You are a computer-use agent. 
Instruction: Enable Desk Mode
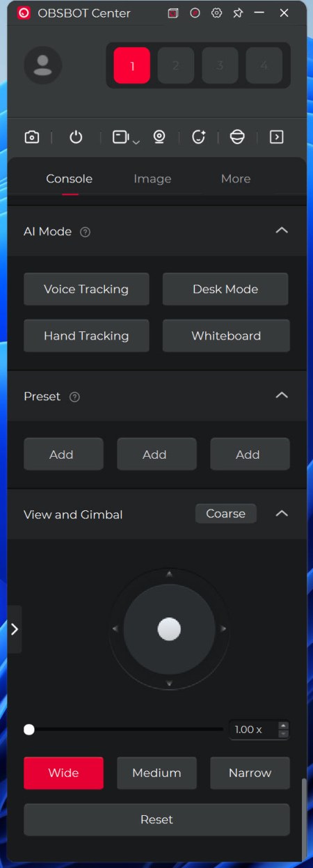click(x=225, y=289)
